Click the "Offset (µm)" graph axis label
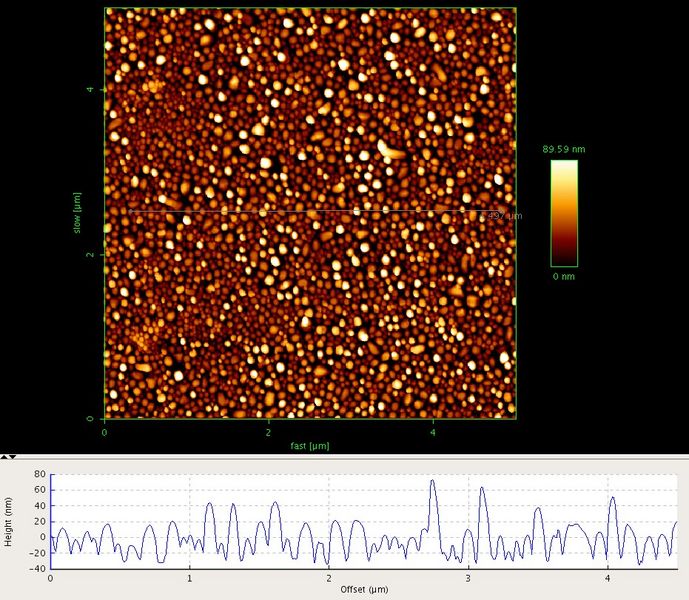 click(363, 590)
